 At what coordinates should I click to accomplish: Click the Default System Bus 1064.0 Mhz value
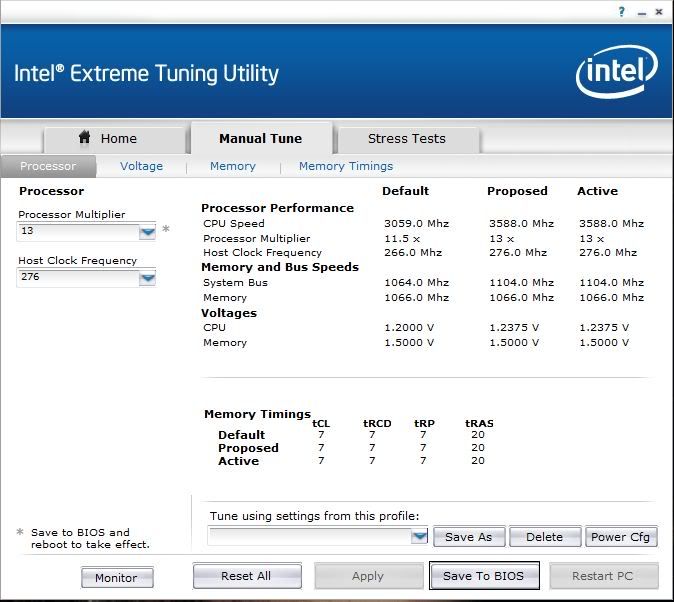[417, 283]
